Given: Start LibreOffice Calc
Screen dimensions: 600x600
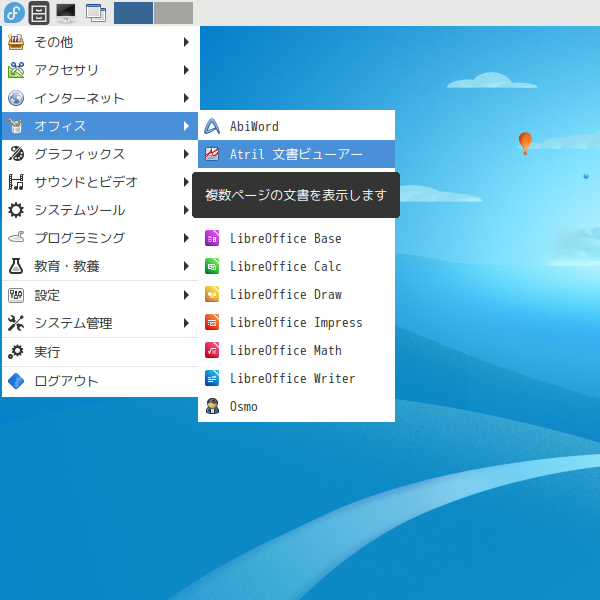Looking at the screenshot, I should [297, 266].
